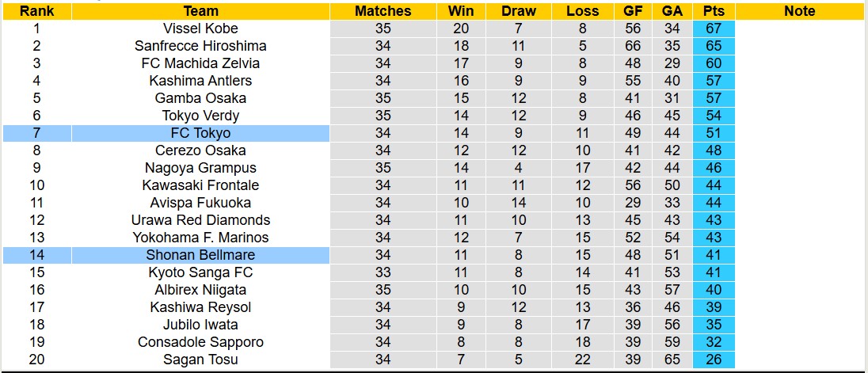Click the Rank column header
Image resolution: width=868 pixels, height=373 pixels.
[x=36, y=11]
